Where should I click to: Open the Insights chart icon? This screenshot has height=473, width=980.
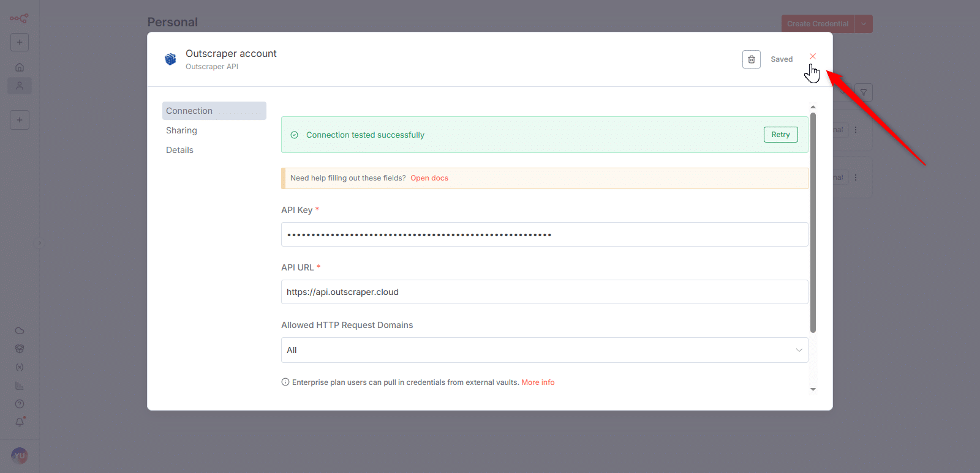pos(20,385)
